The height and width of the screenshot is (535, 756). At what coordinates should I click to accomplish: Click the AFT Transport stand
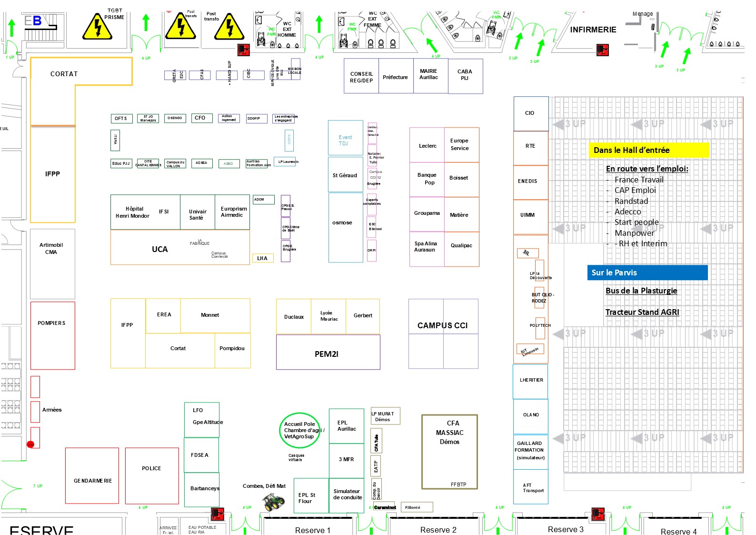tap(530, 486)
